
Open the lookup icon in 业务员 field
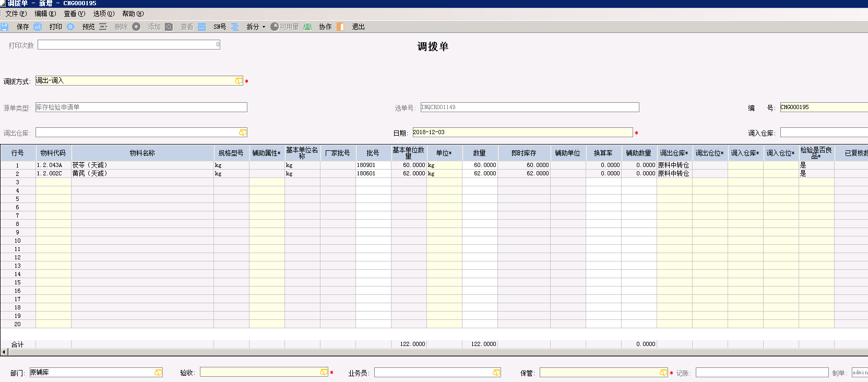click(x=496, y=373)
